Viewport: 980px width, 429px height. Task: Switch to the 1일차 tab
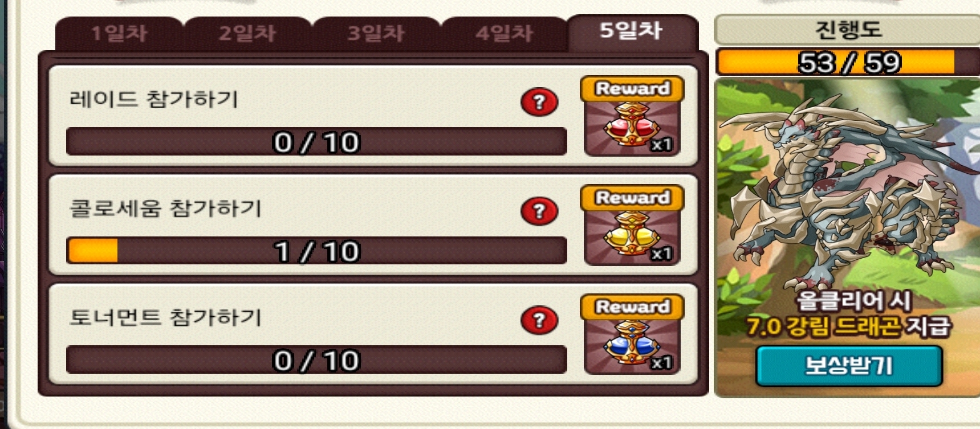(x=119, y=34)
